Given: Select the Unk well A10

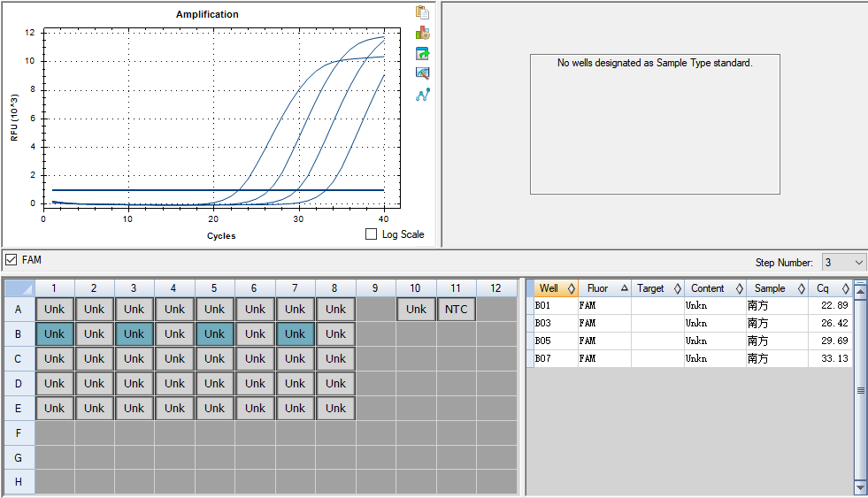Looking at the screenshot, I should click(x=416, y=310).
